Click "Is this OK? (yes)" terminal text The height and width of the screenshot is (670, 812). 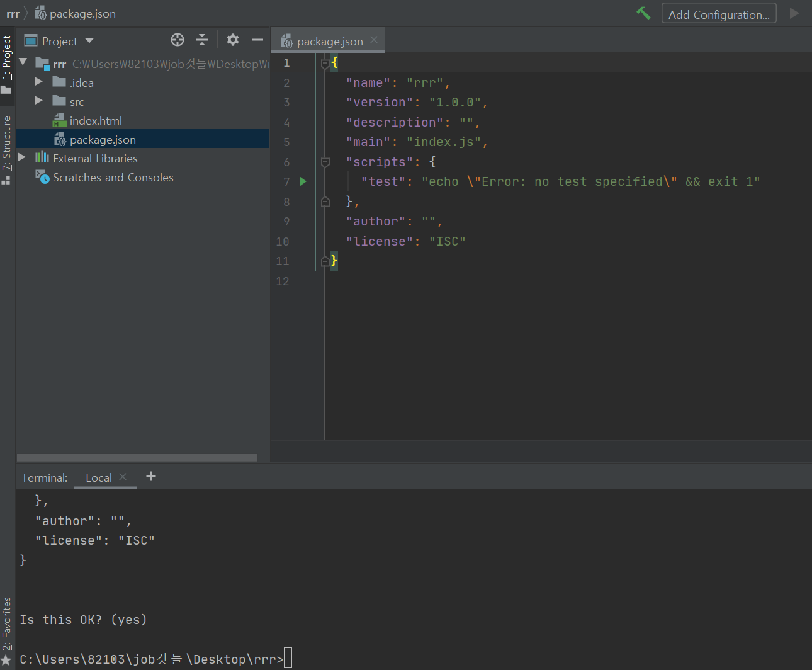pyautogui.click(x=83, y=620)
